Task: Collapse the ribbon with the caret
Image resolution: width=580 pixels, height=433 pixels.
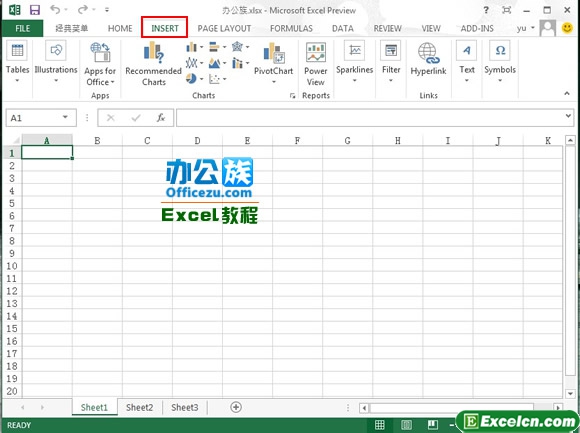Action: click(567, 94)
